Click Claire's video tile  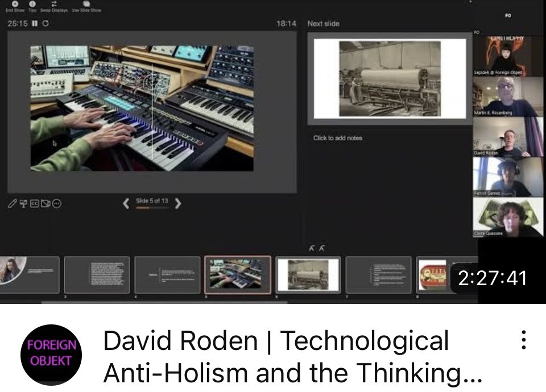(508, 217)
